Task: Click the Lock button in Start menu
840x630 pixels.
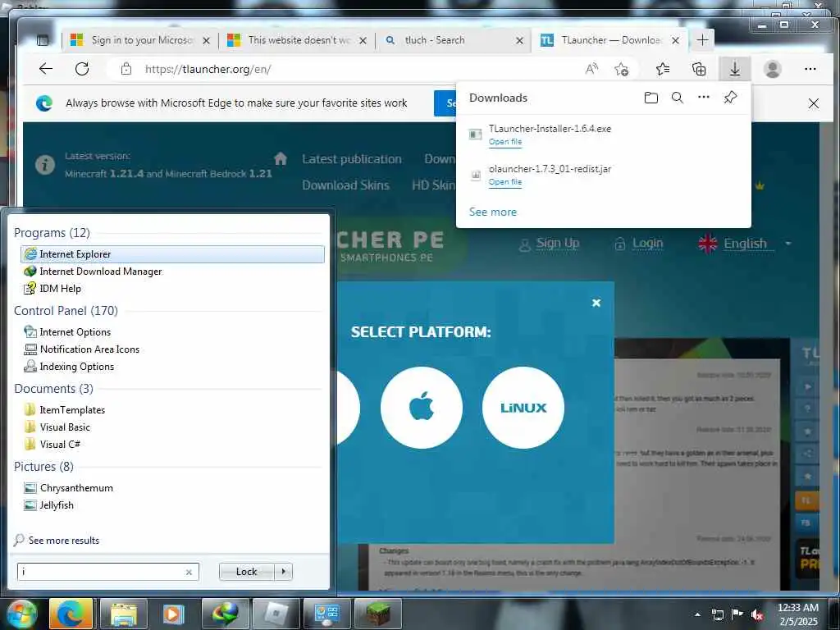Action: [x=246, y=572]
